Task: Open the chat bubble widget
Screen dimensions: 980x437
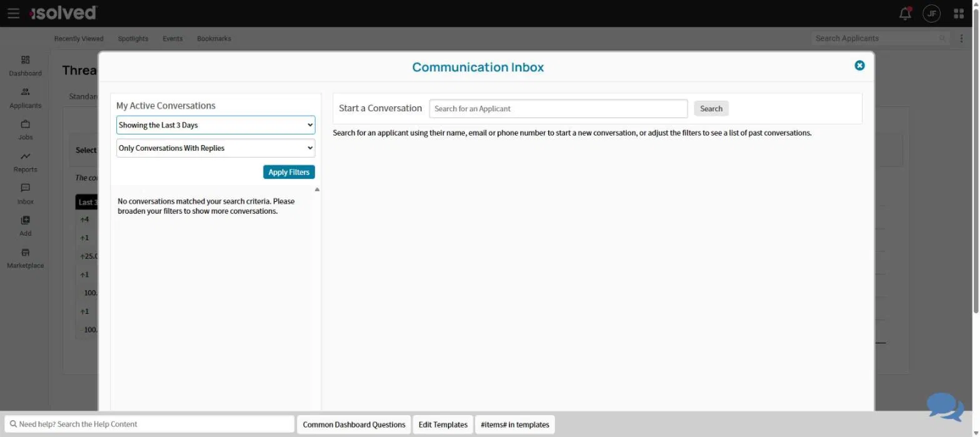Action: pos(945,407)
